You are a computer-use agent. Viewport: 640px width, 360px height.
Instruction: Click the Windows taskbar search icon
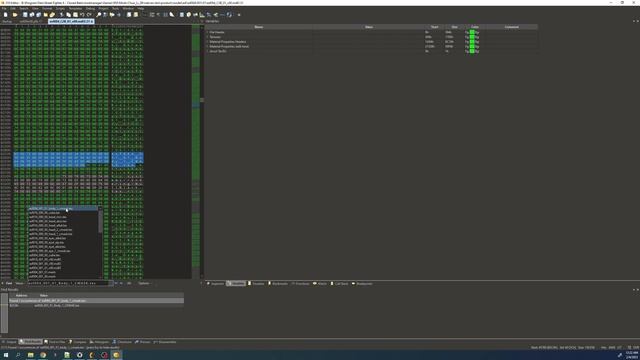(x=18, y=355)
